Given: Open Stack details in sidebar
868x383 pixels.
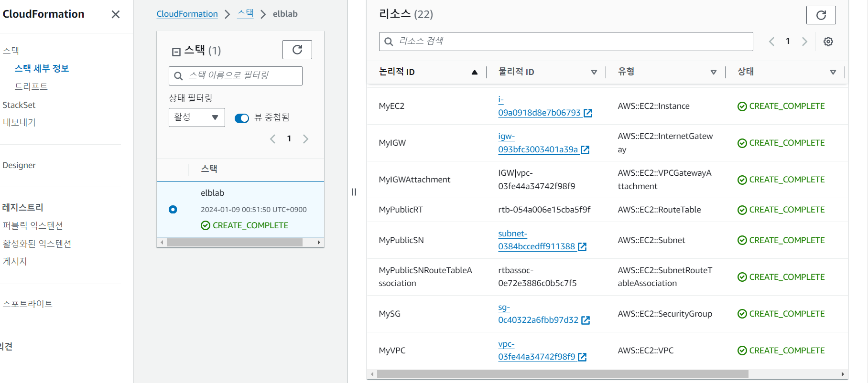Looking at the screenshot, I should 42,68.
